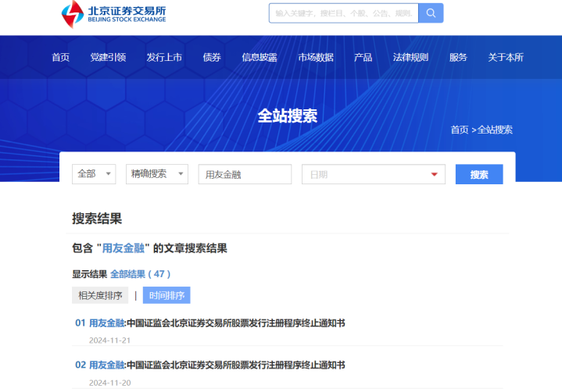Open the 关于本所 navigation item

click(506, 57)
